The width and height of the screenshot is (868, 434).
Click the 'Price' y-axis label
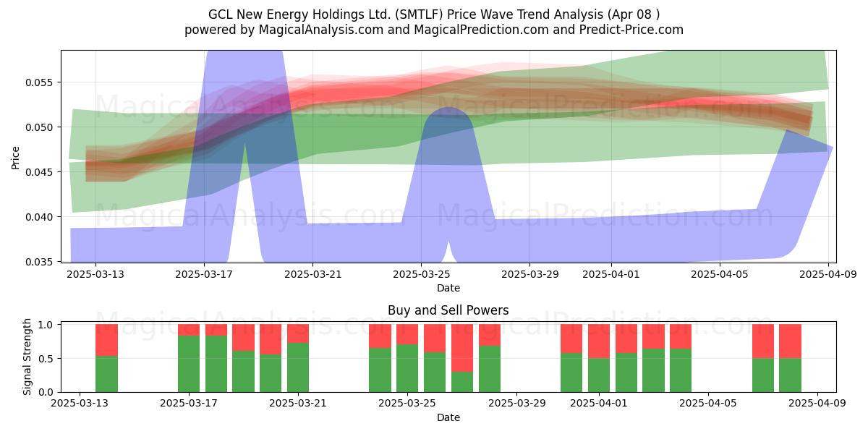(x=15, y=156)
